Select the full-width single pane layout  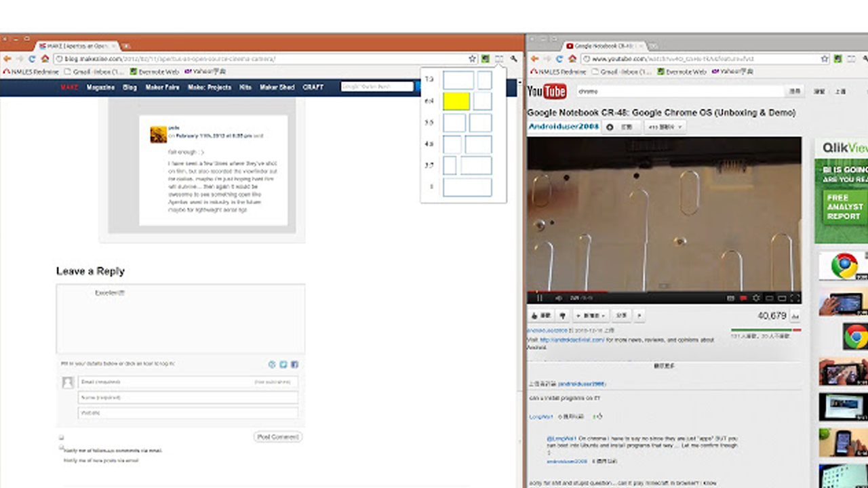(467, 187)
